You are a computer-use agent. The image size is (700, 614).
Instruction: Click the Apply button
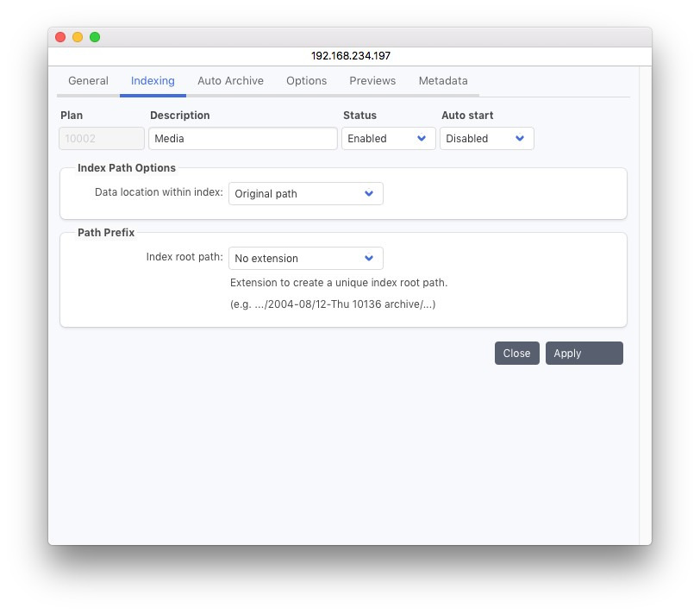(584, 354)
